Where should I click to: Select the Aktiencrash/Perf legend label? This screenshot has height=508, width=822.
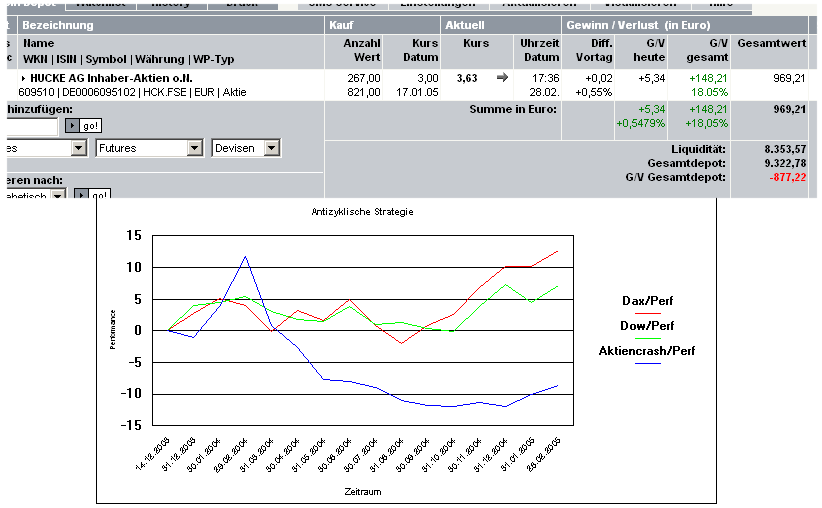[647, 351]
